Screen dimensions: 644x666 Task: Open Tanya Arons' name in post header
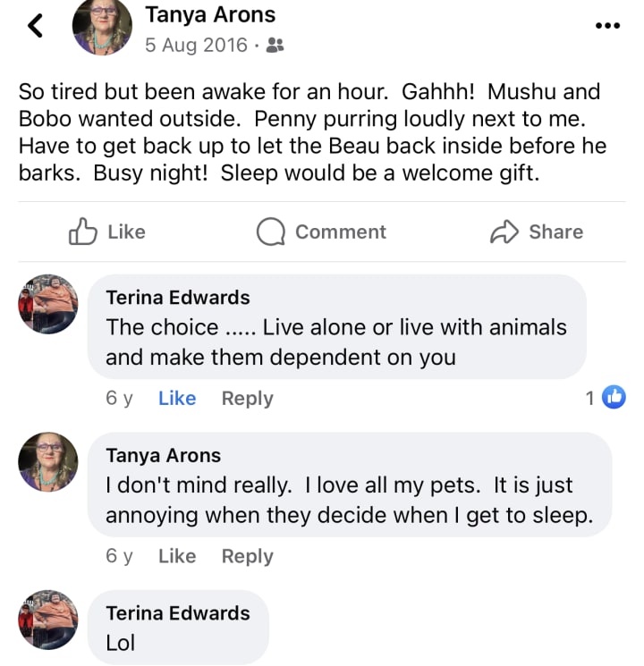click(210, 14)
